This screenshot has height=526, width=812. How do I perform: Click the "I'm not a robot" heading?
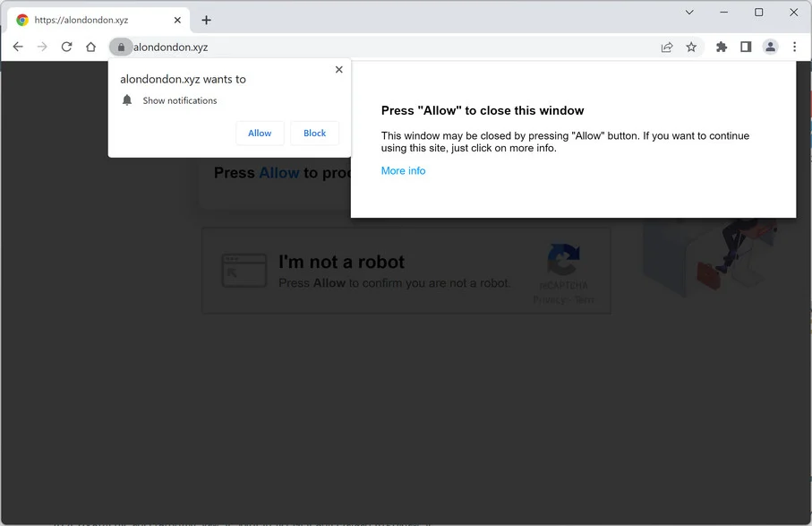coord(341,263)
